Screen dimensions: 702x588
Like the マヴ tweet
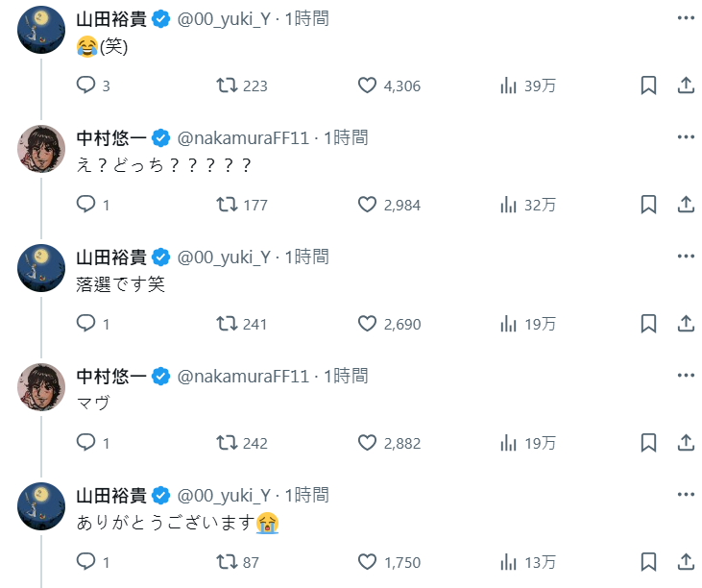pos(367,443)
